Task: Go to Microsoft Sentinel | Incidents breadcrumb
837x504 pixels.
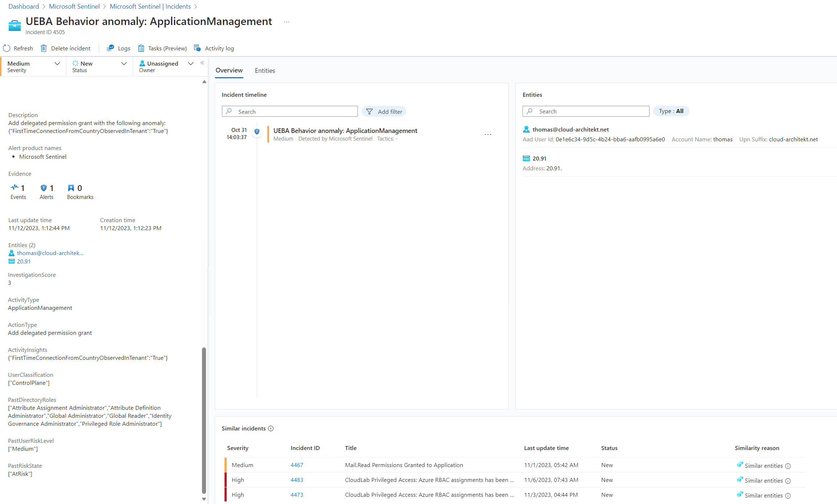Action: coord(150,7)
